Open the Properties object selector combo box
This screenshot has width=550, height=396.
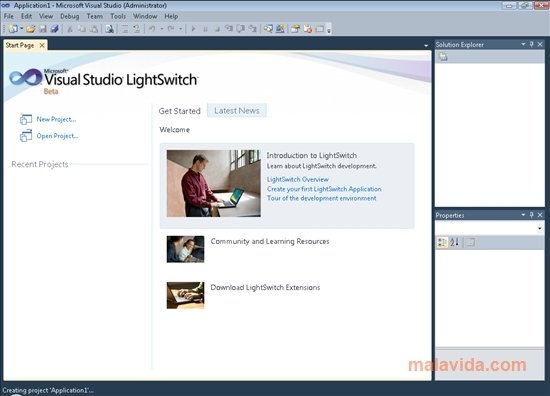point(490,228)
